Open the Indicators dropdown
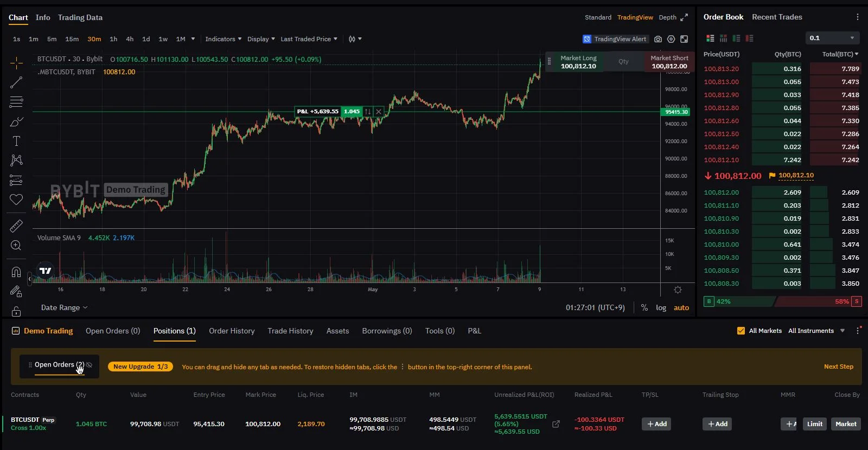Viewport: 868px width, 450px height. pos(224,39)
